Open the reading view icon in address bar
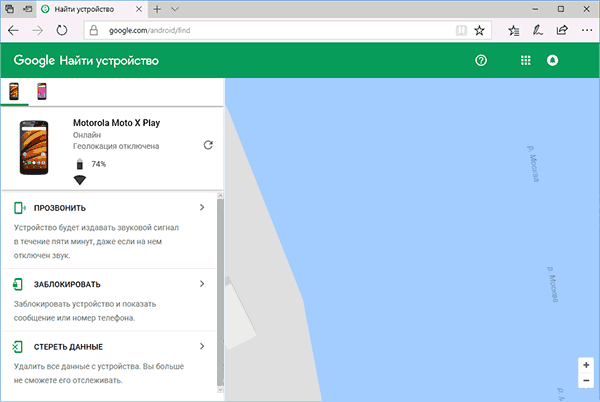 [459, 30]
